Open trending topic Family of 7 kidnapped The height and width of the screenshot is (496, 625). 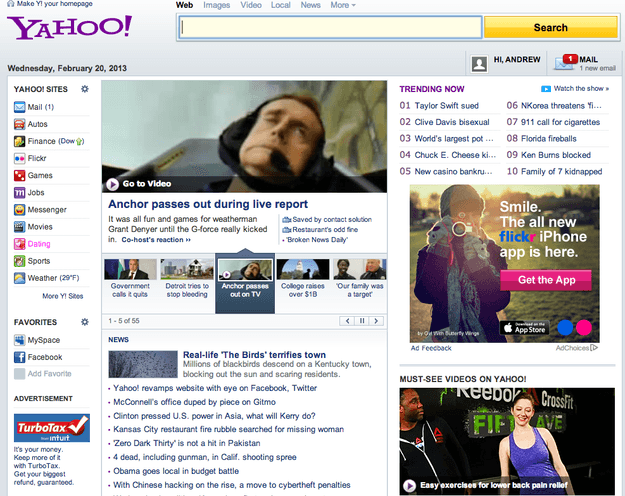click(x=561, y=171)
